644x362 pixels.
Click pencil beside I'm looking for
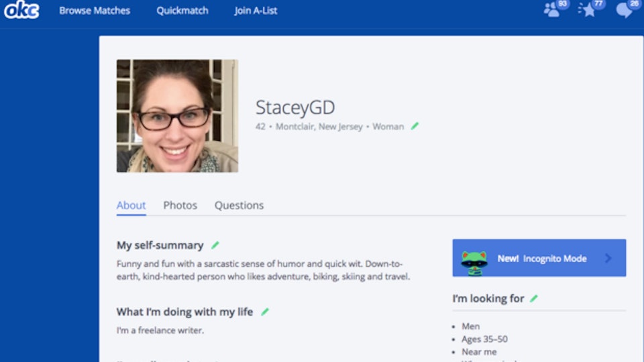pyautogui.click(x=534, y=298)
